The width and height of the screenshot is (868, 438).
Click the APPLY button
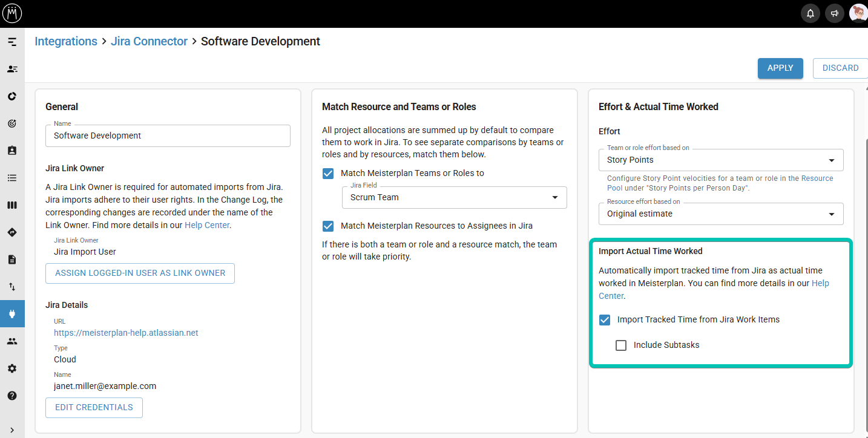tap(780, 68)
